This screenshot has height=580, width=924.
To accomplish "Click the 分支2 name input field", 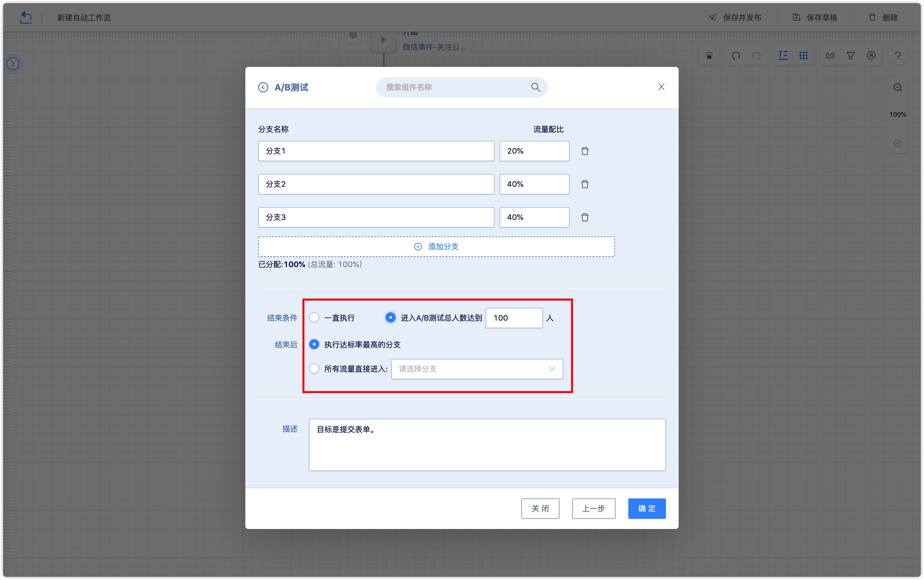I will tap(376, 184).
